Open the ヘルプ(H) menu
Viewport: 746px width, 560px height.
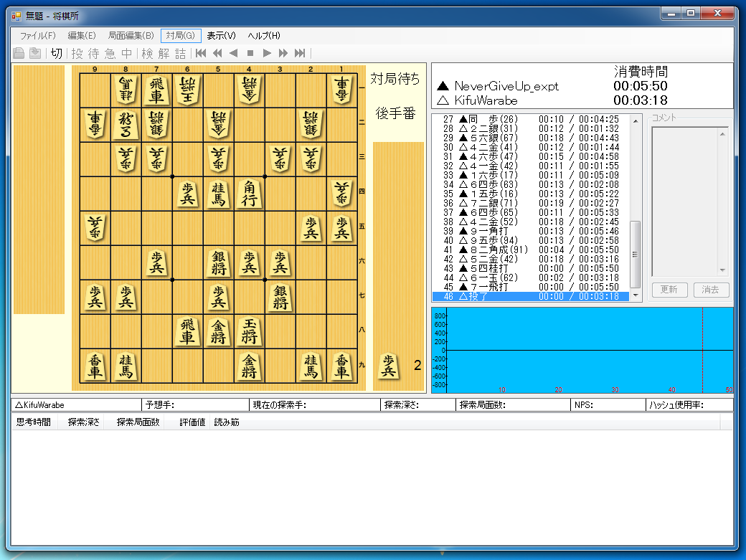click(264, 36)
